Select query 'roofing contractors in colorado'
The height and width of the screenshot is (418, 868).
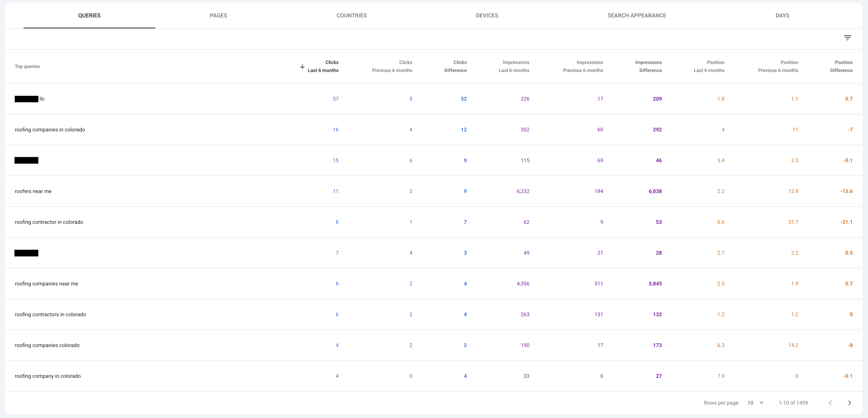[50, 315]
